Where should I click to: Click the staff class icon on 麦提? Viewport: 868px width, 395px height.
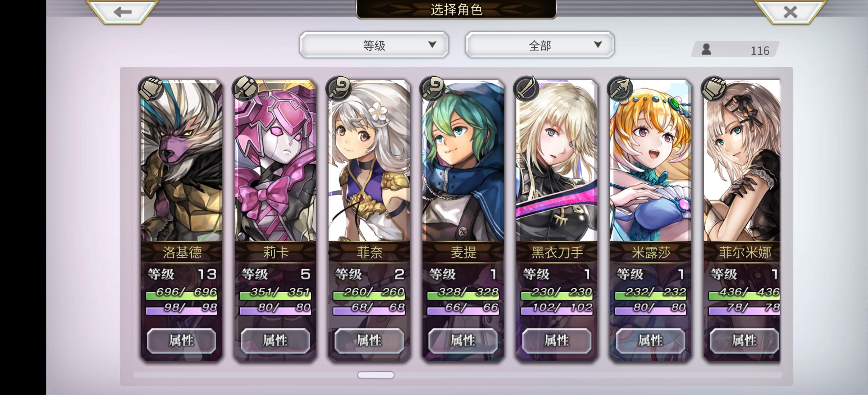click(433, 88)
